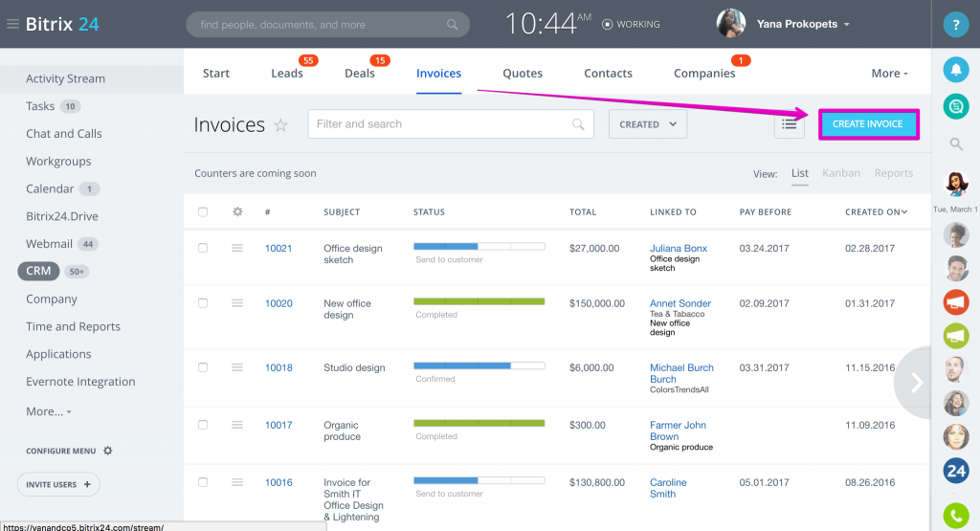Open user menu arrow next to Yana Prokopets

tap(847, 24)
